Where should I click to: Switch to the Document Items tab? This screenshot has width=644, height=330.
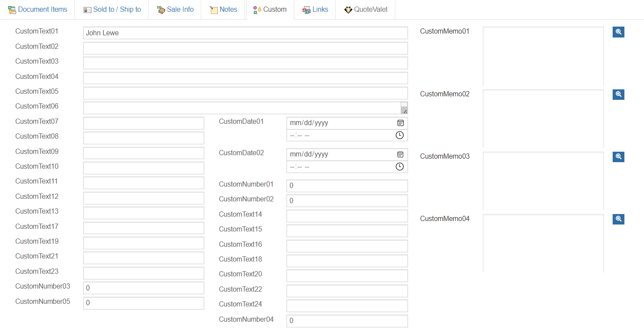point(38,10)
